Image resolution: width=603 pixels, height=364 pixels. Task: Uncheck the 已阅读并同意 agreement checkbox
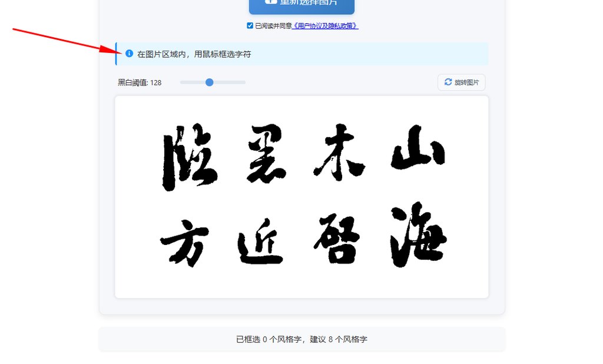pos(250,25)
